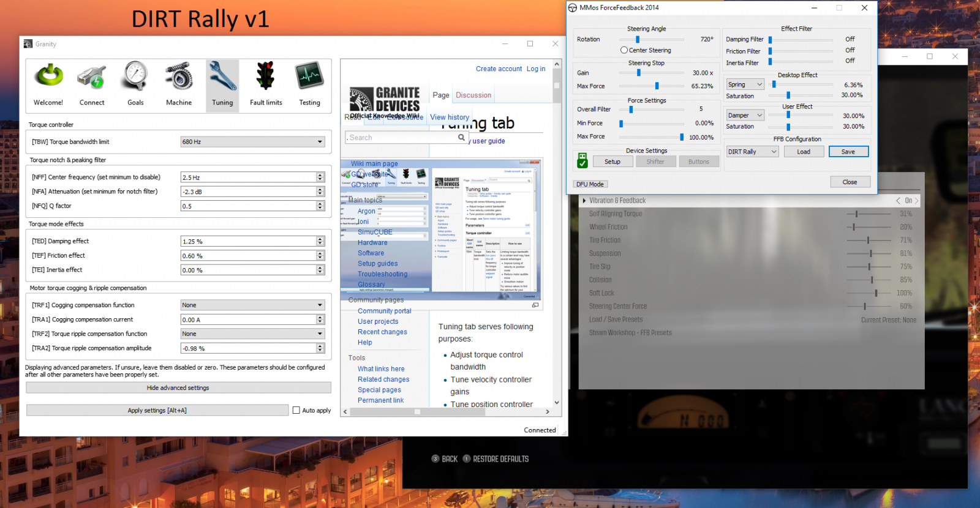
Task: Open the What links here link
Action: point(381,369)
